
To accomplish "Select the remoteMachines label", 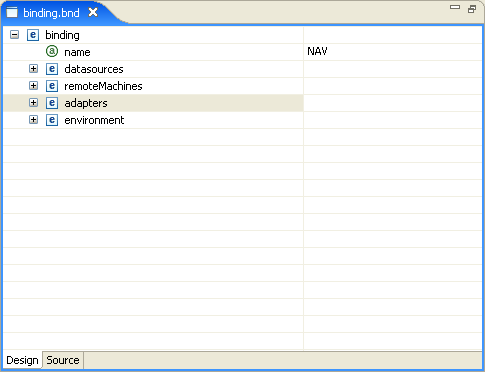I will (103, 86).
